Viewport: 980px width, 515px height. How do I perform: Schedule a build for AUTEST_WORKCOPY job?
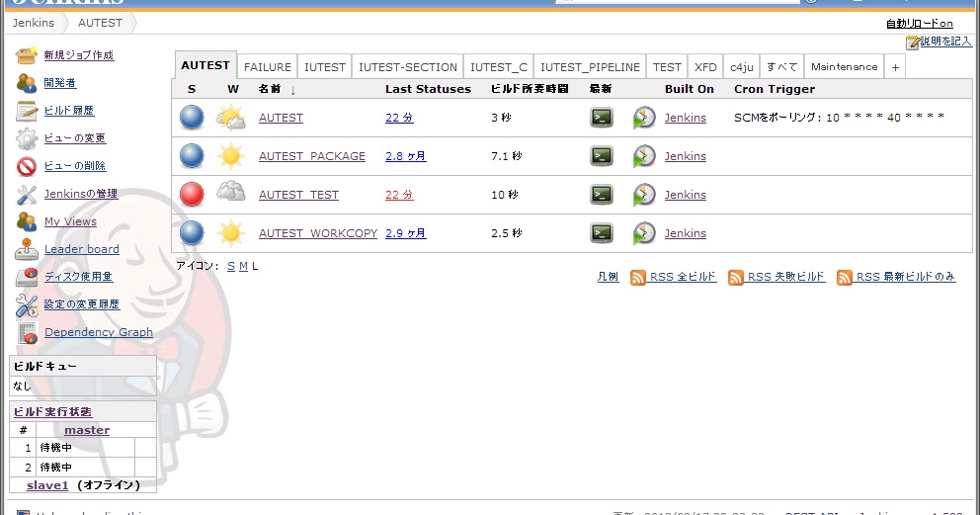644,233
